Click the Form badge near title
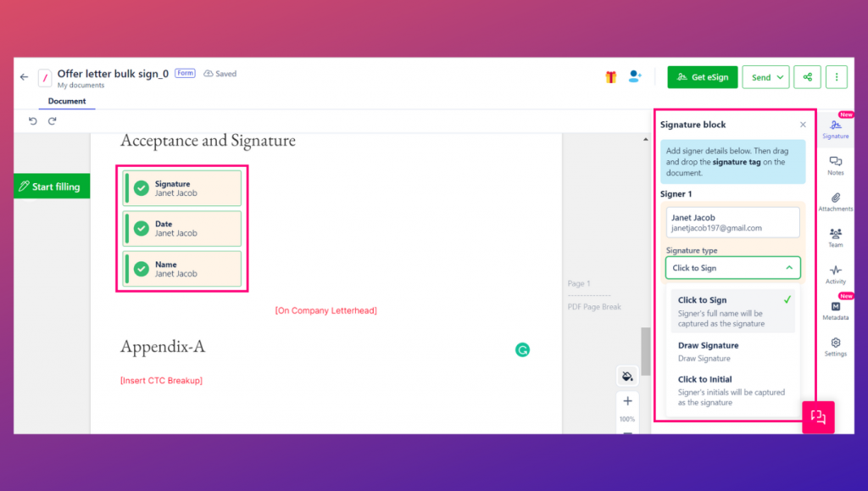 pyautogui.click(x=185, y=73)
